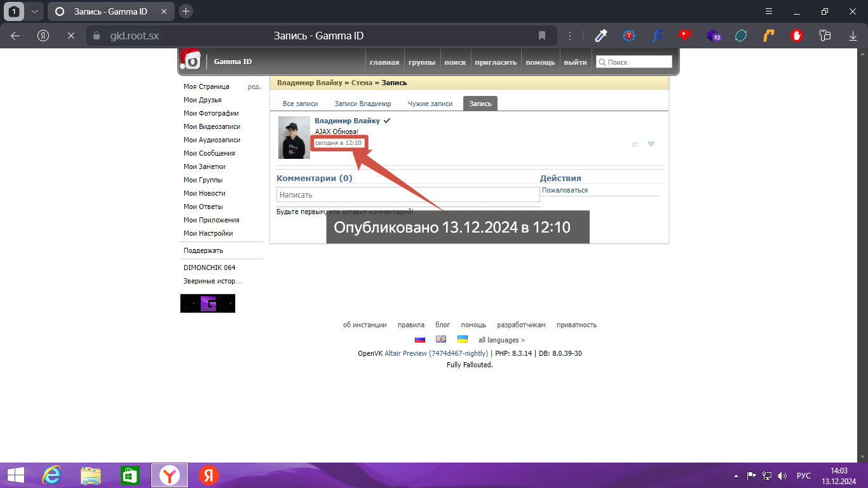Screen dimensions: 868x488
Task: Open the Internet Explorer taskbar icon
Action: tap(51, 475)
